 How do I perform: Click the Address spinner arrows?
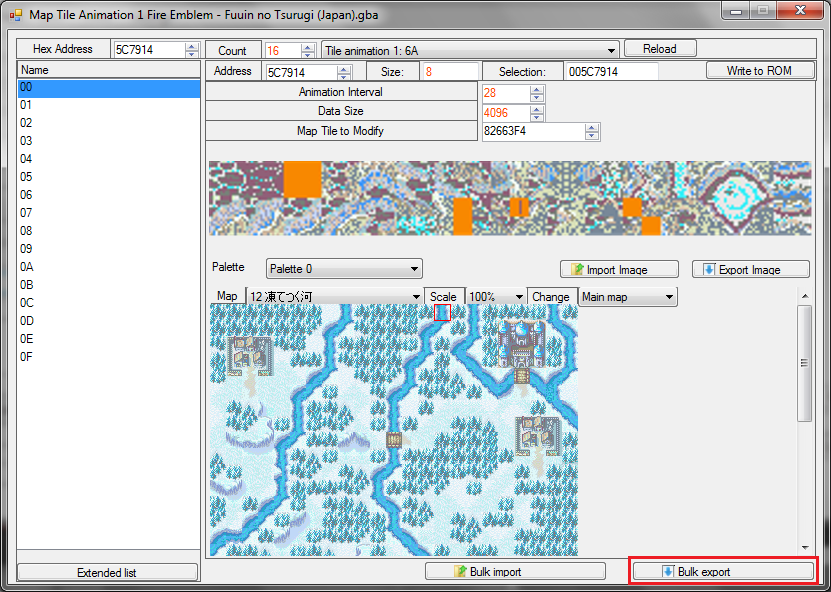(x=344, y=72)
